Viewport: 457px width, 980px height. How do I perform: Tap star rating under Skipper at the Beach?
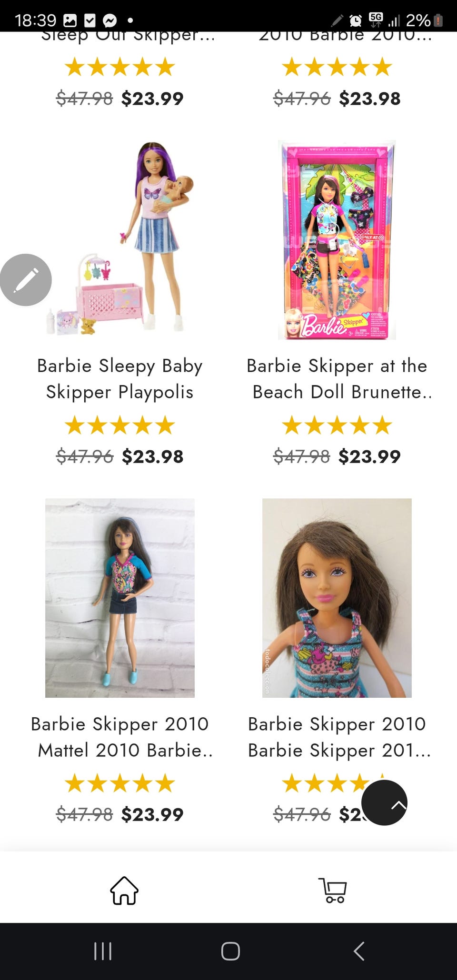(x=337, y=425)
